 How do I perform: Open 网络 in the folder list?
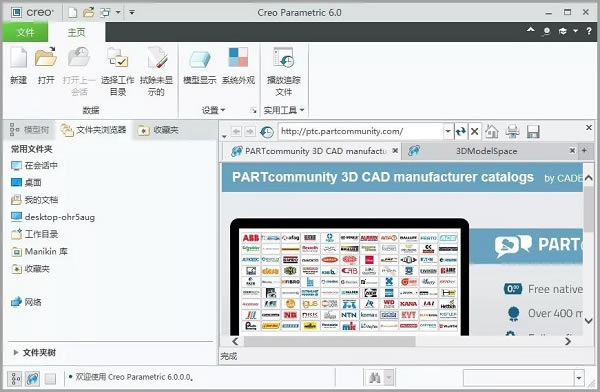pos(26,302)
